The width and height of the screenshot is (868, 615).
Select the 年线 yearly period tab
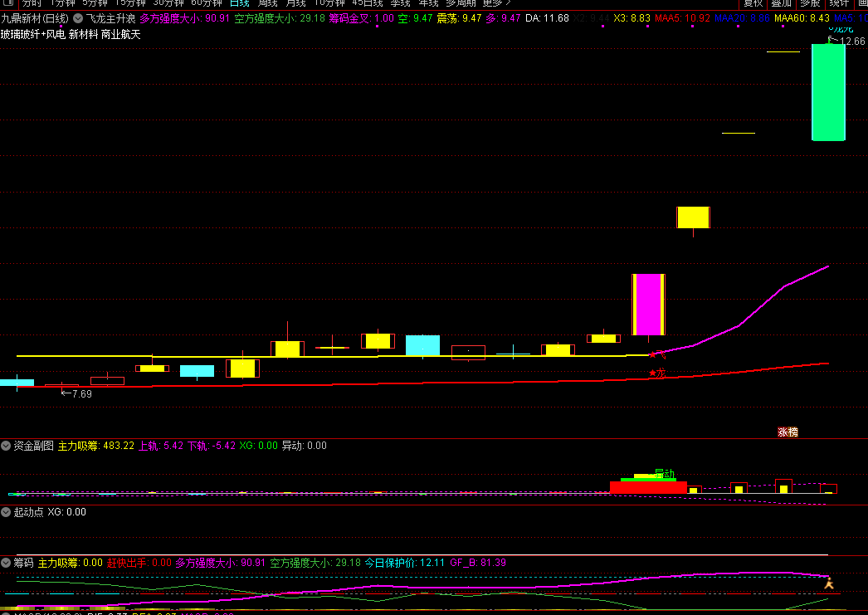coord(428,3)
